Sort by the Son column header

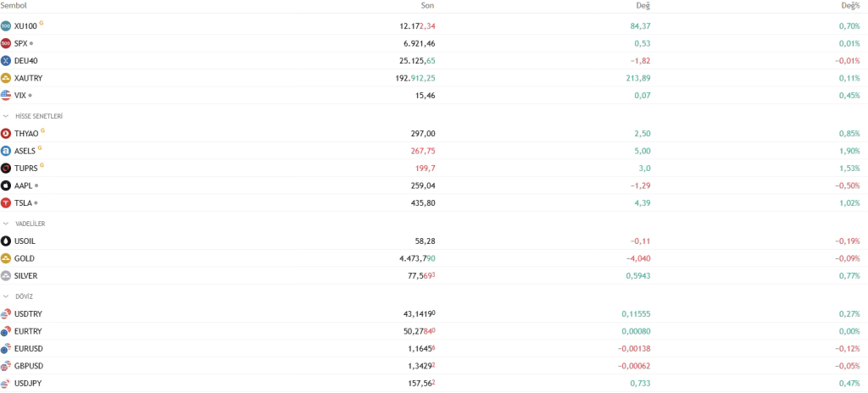[427, 5]
